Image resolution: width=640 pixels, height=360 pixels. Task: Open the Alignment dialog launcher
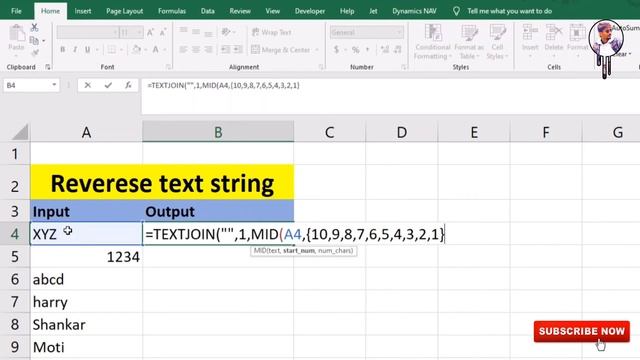click(321, 67)
